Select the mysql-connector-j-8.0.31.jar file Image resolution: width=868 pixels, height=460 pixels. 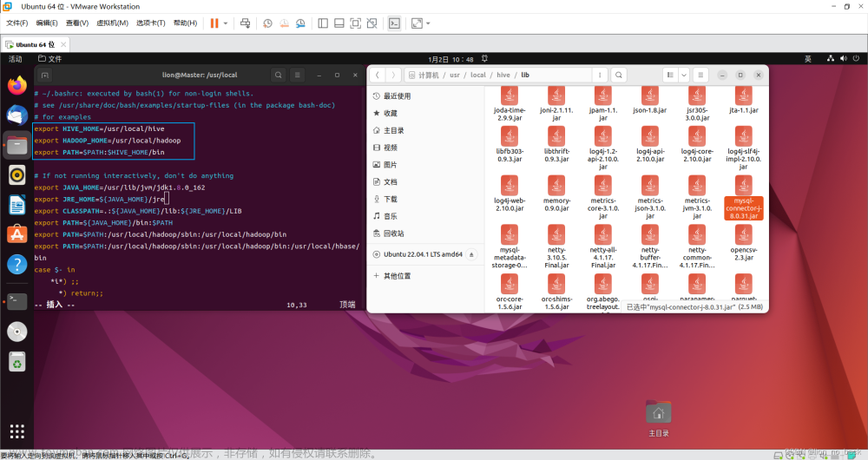pos(744,198)
